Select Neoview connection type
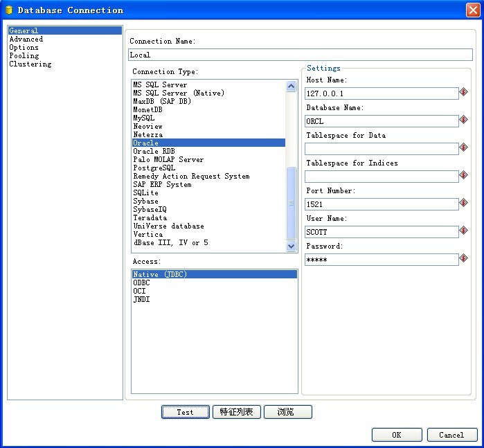484x448 pixels. point(208,126)
